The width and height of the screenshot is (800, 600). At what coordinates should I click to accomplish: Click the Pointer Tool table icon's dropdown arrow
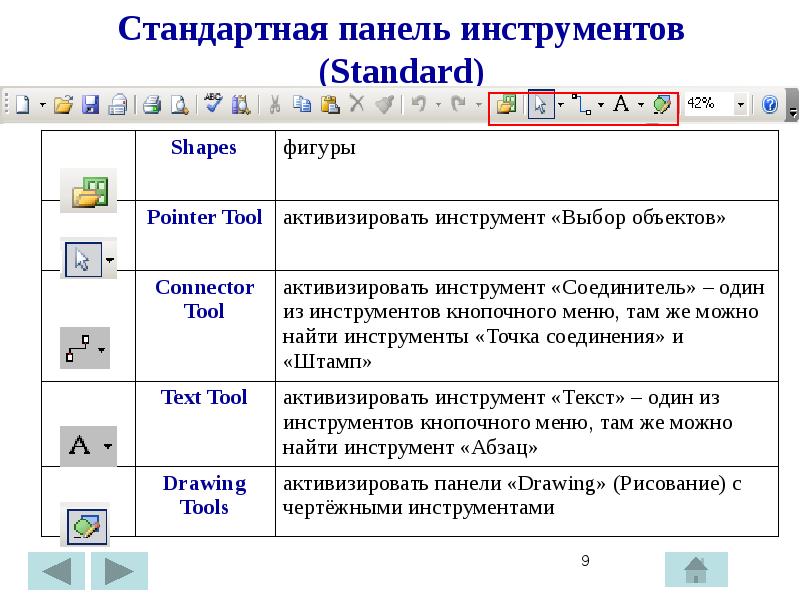click(110, 260)
